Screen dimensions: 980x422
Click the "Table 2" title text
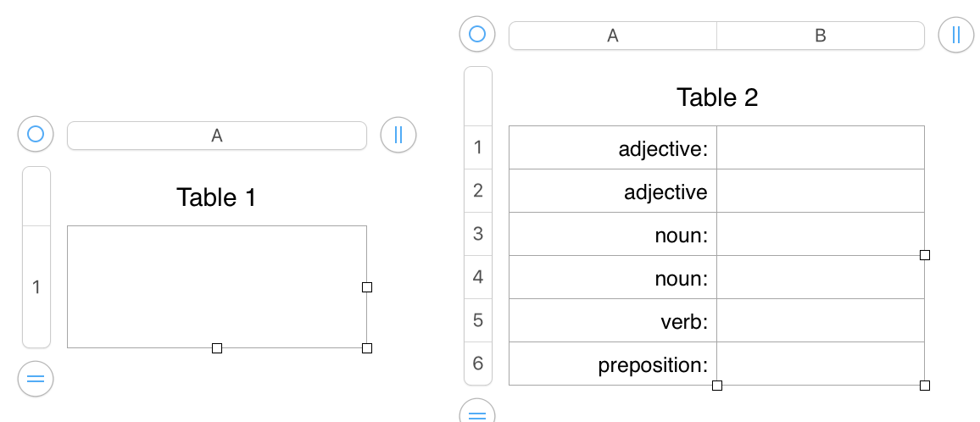pyautogui.click(x=717, y=97)
